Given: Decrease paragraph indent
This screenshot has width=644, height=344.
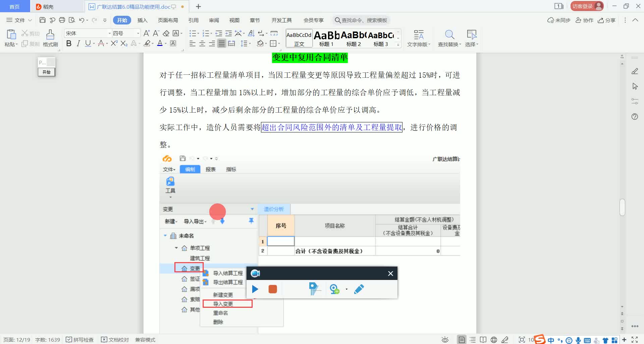Looking at the screenshot, I should coord(219,33).
